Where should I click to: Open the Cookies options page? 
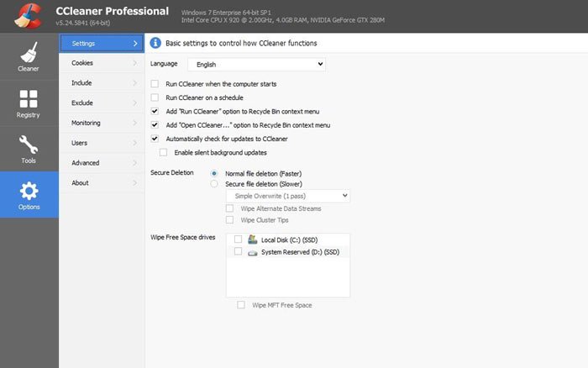(x=102, y=63)
